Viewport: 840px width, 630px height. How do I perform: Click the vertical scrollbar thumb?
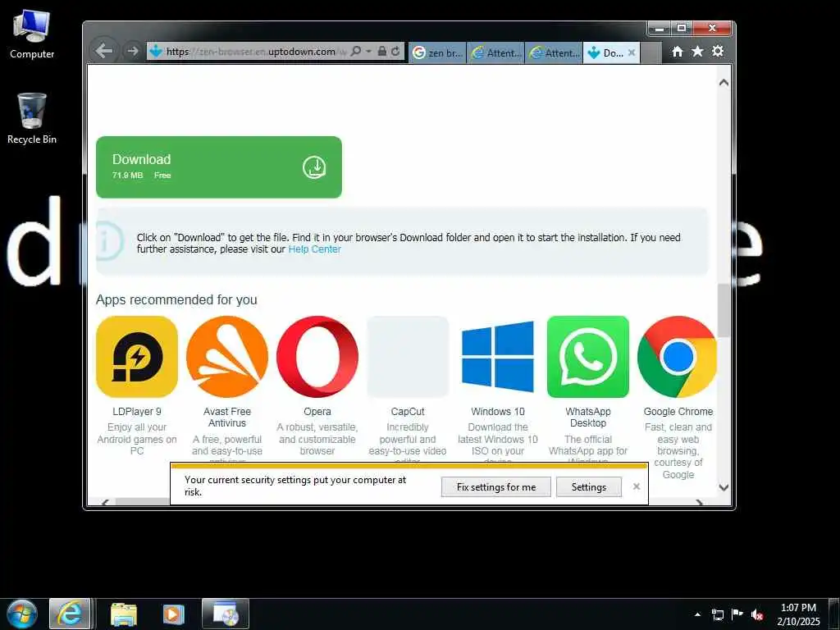tap(724, 311)
